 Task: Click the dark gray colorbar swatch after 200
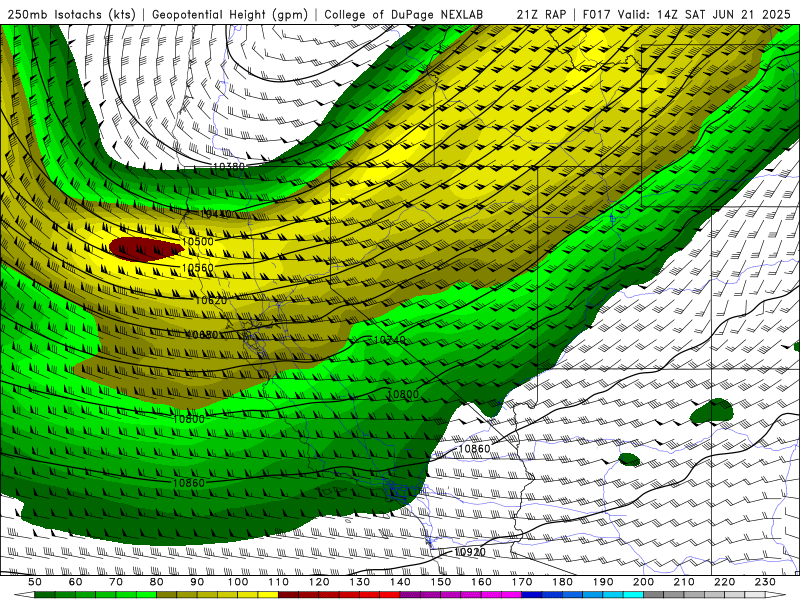654,595
